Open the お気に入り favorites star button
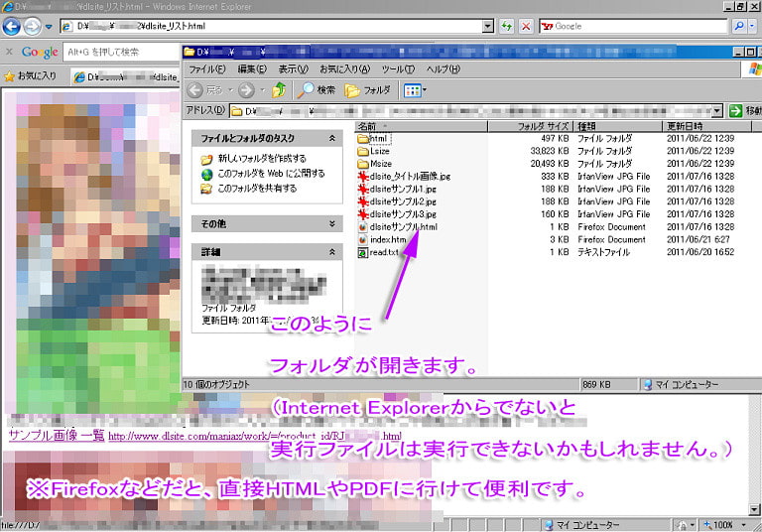The image size is (762, 532). (30, 75)
